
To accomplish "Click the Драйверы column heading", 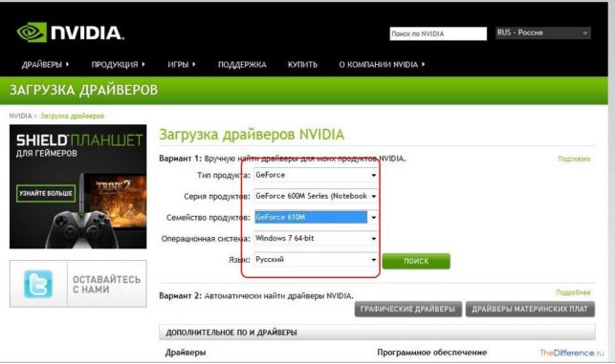I will [x=186, y=353].
